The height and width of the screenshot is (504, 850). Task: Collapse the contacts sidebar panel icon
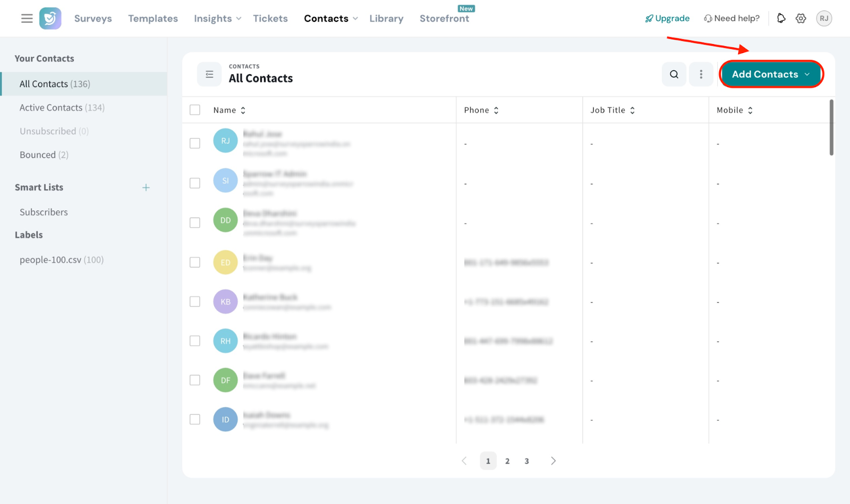(x=209, y=74)
